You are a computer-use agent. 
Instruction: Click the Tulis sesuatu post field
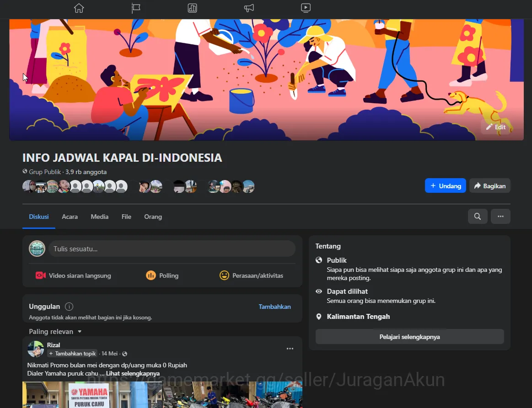pyautogui.click(x=172, y=249)
